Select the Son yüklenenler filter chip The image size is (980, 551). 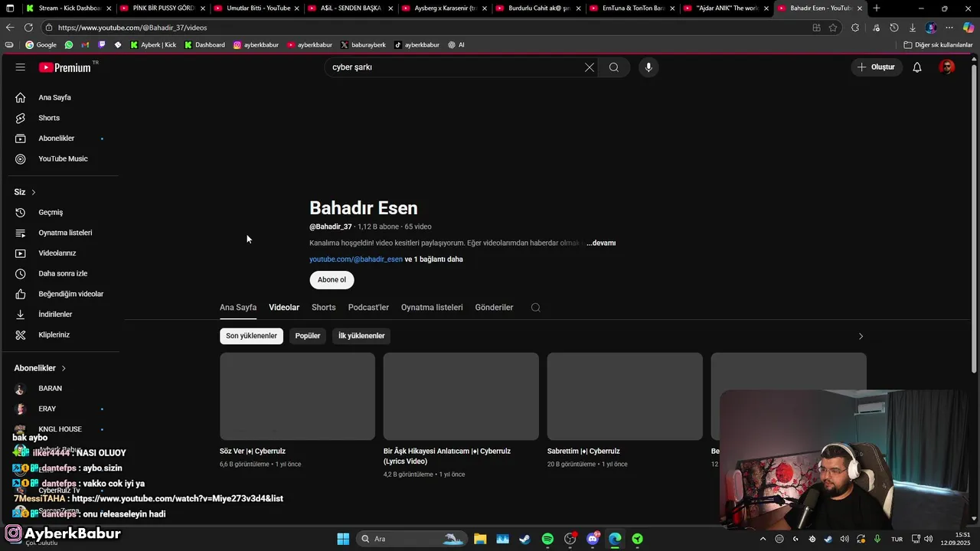[x=251, y=336]
